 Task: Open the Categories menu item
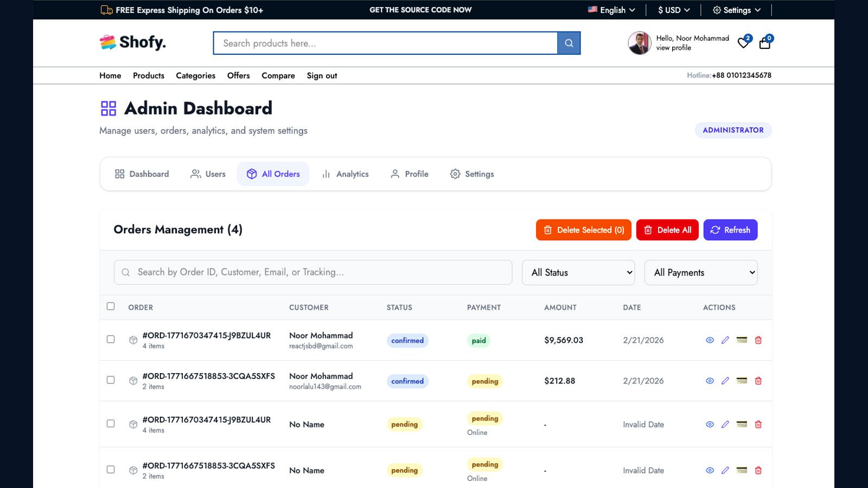195,75
